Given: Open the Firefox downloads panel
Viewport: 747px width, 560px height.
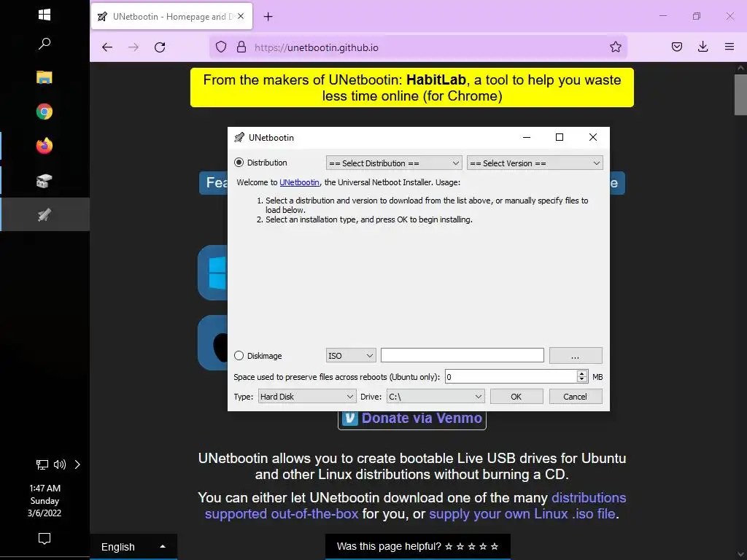Looking at the screenshot, I should pos(703,47).
